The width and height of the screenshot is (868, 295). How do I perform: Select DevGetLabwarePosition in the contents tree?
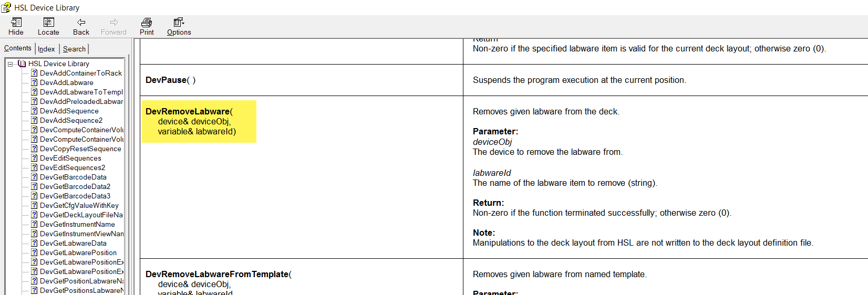click(78, 252)
